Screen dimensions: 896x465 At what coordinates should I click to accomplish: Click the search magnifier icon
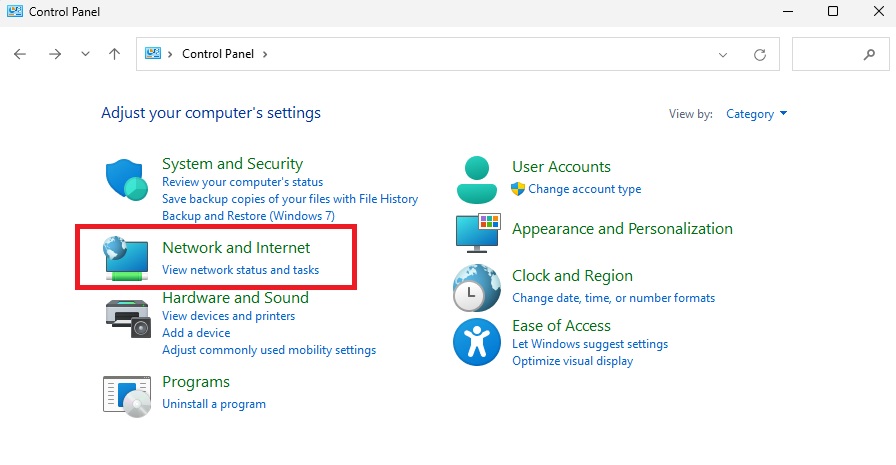[869, 55]
